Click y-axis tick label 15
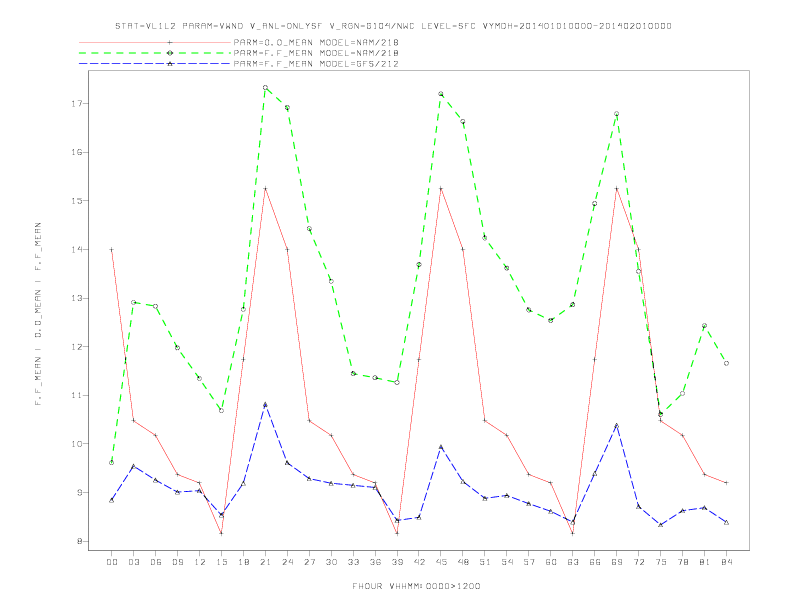This screenshot has width=792, height=612. [76, 200]
